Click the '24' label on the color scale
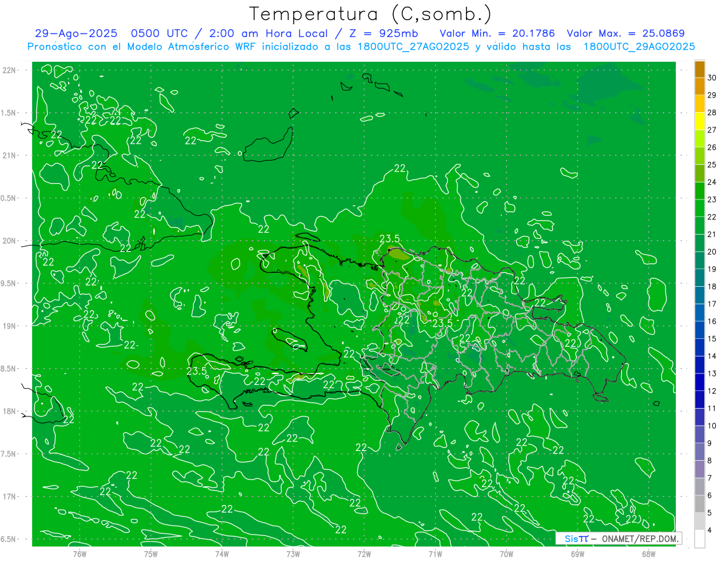728x562 pixels. (712, 182)
